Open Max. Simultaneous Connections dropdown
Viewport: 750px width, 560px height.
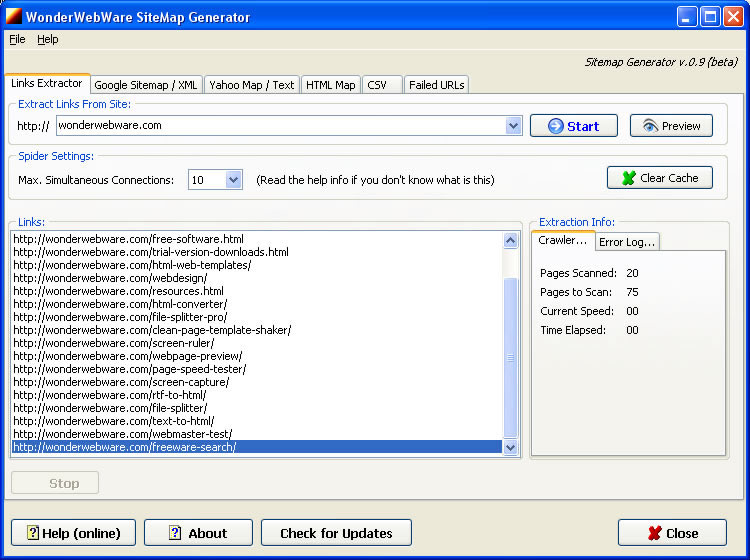[233, 180]
